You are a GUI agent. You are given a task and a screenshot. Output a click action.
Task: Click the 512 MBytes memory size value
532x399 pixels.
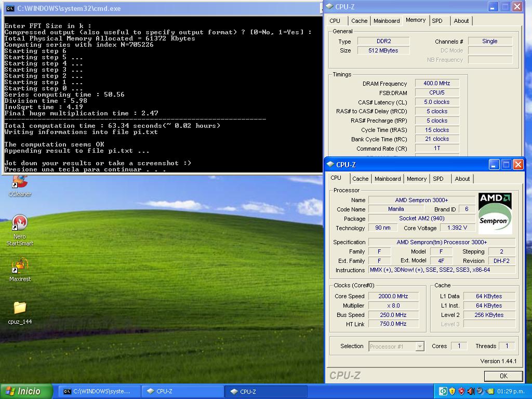tap(383, 50)
